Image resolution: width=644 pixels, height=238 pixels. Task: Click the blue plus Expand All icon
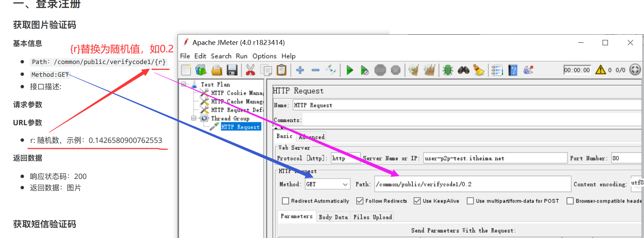click(x=300, y=70)
